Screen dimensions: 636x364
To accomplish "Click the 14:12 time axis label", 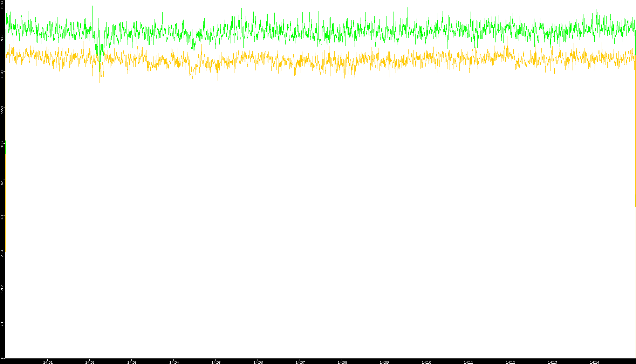I will tap(510, 362).
